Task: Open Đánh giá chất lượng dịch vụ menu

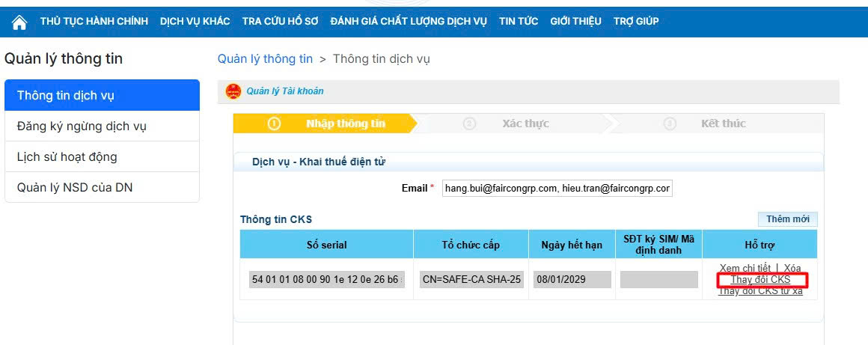Action: click(x=409, y=21)
